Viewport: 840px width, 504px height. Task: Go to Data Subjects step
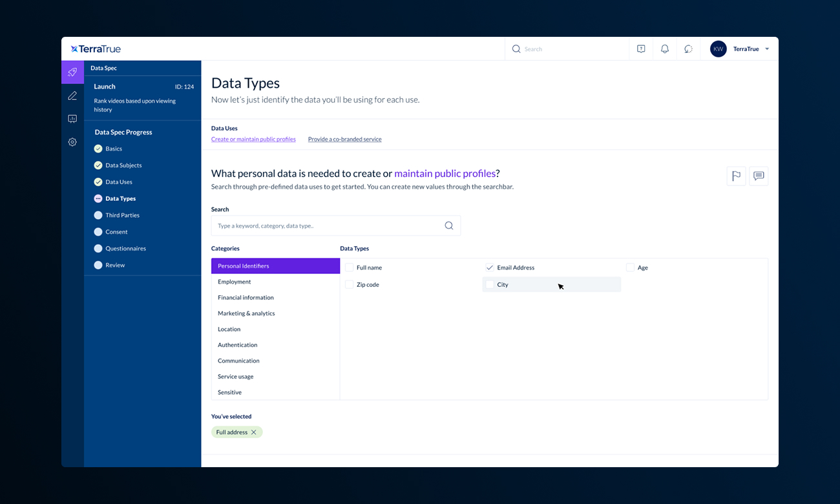pyautogui.click(x=123, y=165)
